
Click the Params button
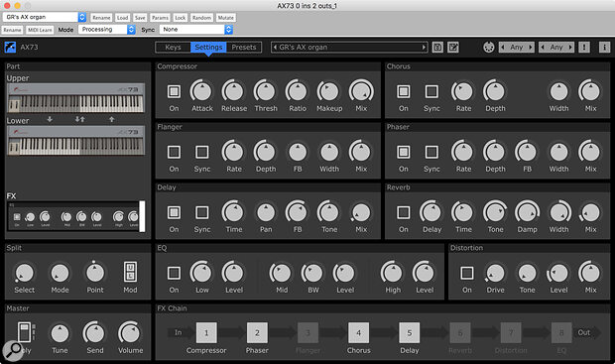160,18
